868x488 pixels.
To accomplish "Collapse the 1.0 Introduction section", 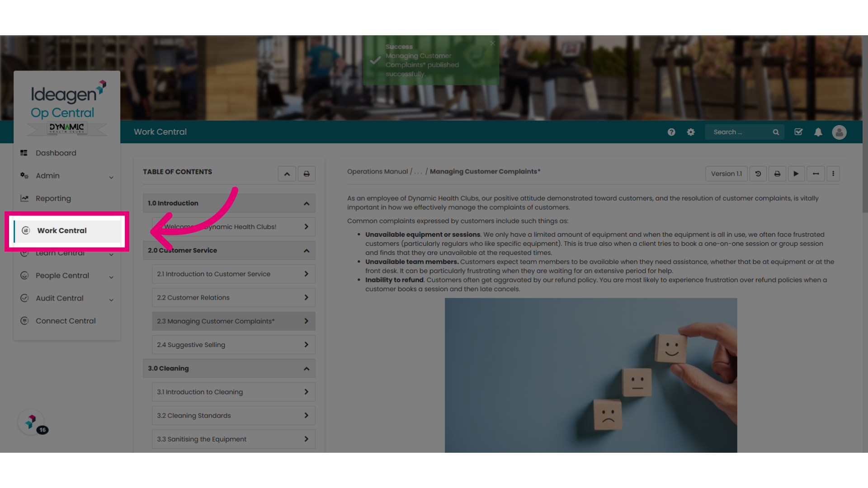I will 229,203.
